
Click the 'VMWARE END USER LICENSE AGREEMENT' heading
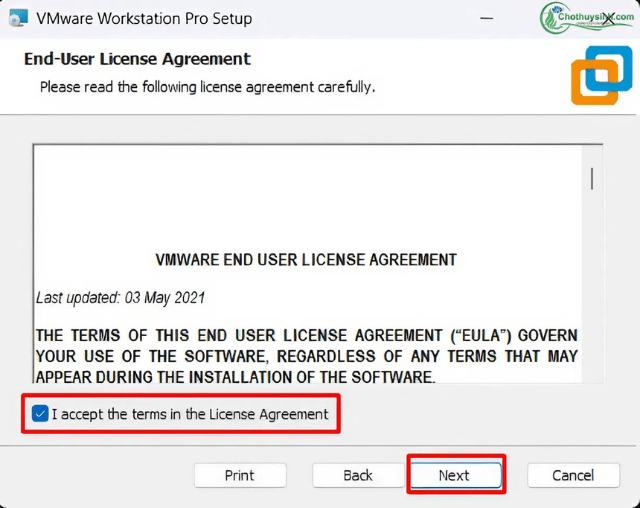coord(306,260)
